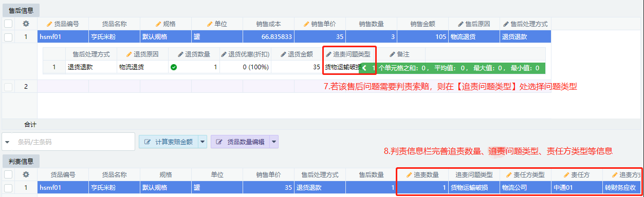
Task: Toggle select-all checkbox in 售后信息 table header
Action: (8, 24)
